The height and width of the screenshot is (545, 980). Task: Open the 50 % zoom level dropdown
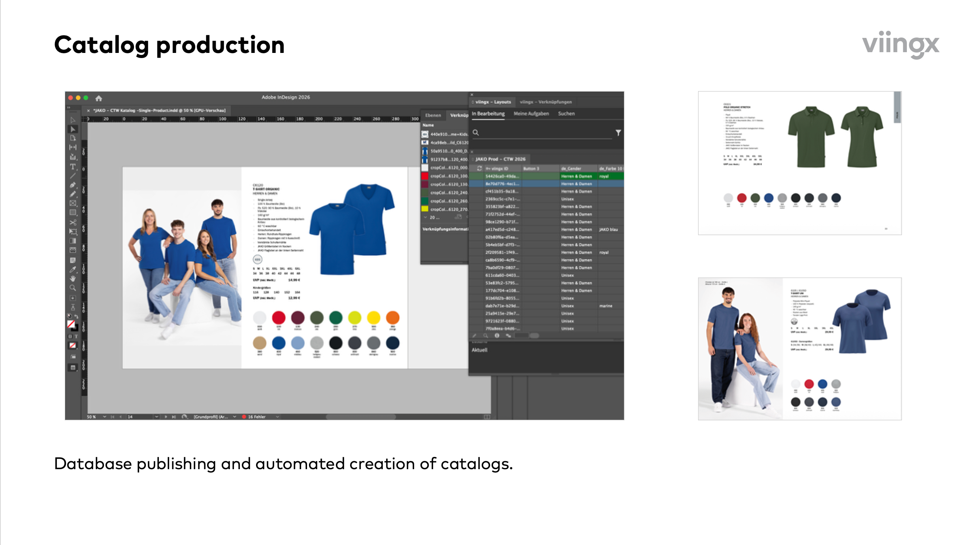coord(105,417)
